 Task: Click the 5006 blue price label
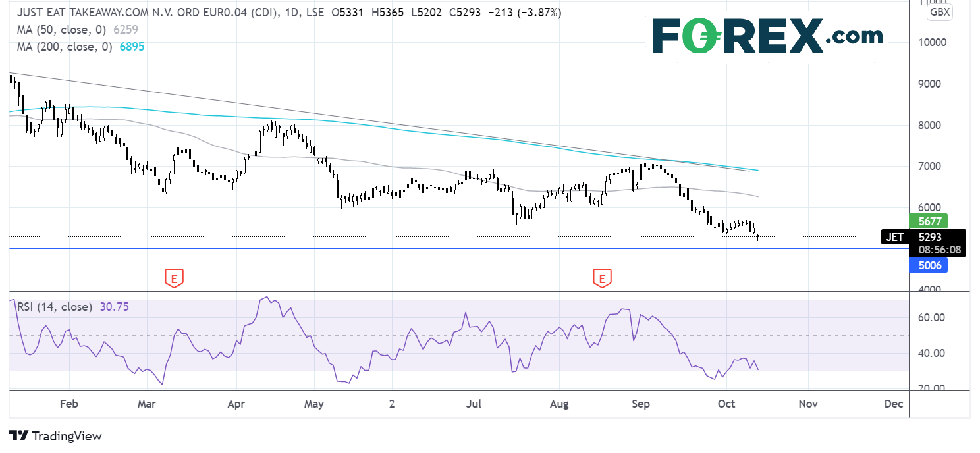927,265
